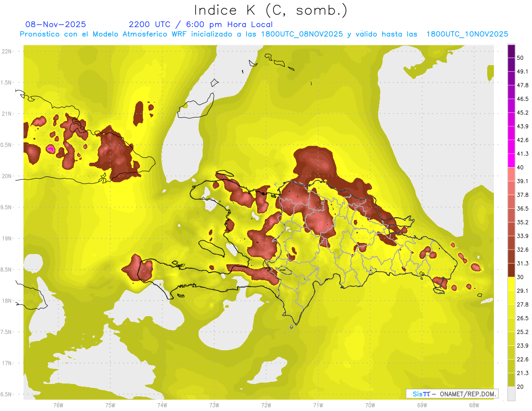Click the "22N" latitude axis label
This screenshot has height=411, width=532.
(x=7, y=51)
